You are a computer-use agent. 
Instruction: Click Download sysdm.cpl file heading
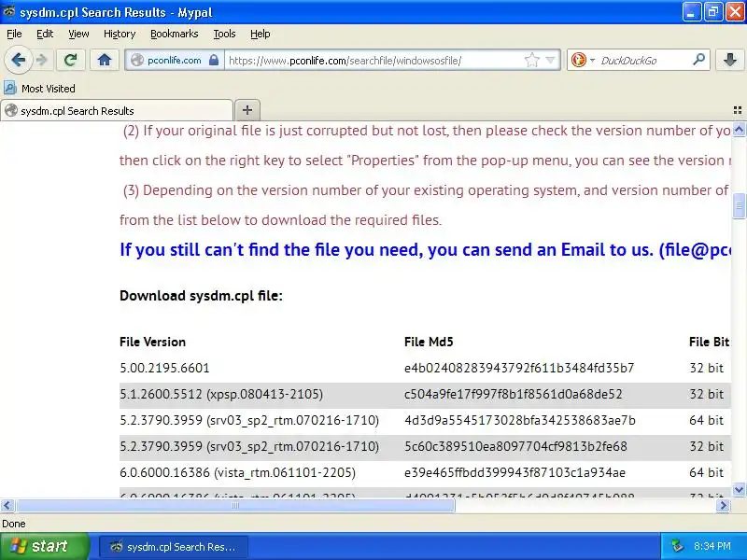[201, 296]
